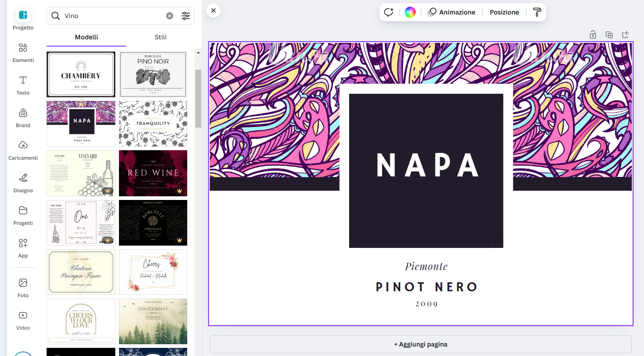Image resolution: width=644 pixels, height=356 pixels.
Task: Pick the Cheers To Our Love template
Action: pos(81,321)
